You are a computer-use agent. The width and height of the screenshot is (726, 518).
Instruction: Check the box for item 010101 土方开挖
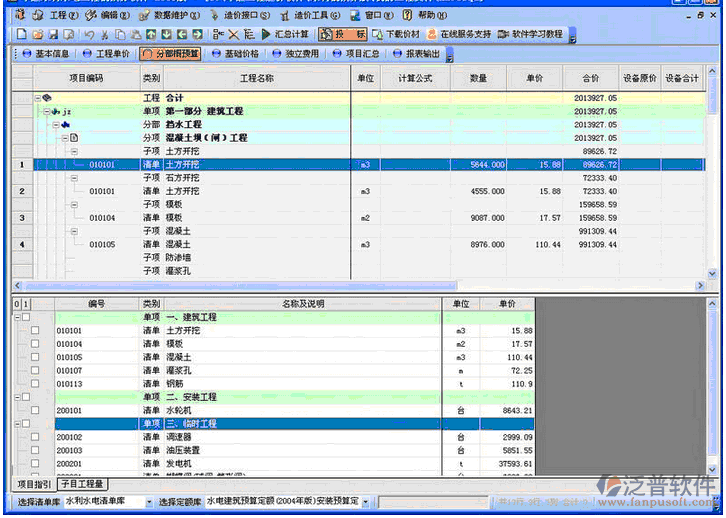(x=35, y=330)
